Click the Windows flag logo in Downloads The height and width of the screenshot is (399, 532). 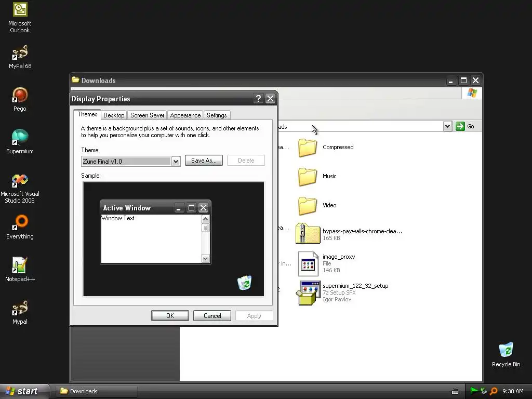(x=472, y=93)
